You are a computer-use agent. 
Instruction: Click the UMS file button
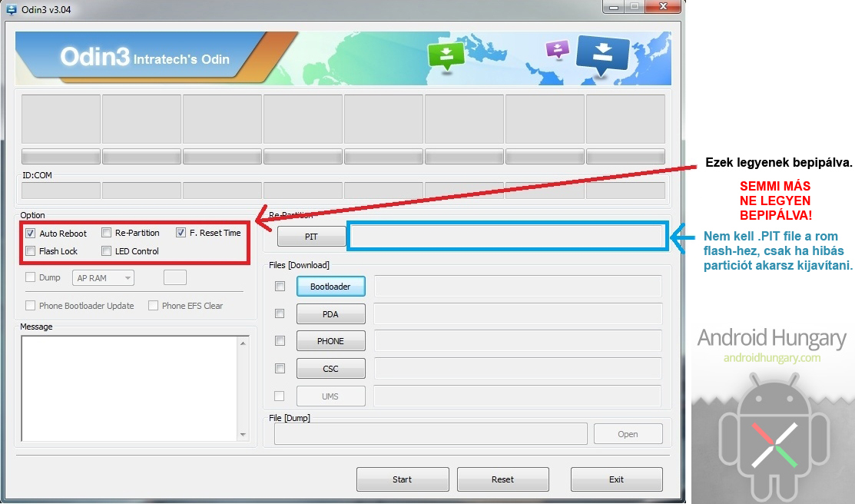tap(330, 396)
